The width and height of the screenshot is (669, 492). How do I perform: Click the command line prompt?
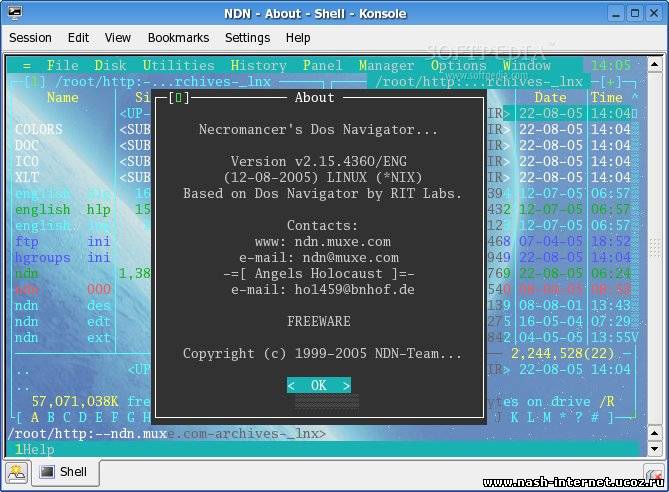166,434
